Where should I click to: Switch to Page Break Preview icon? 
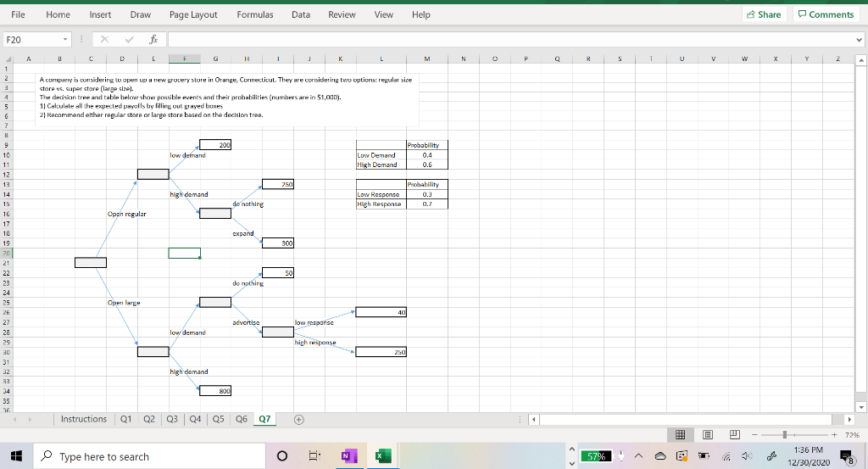click(x=735, y=435)
